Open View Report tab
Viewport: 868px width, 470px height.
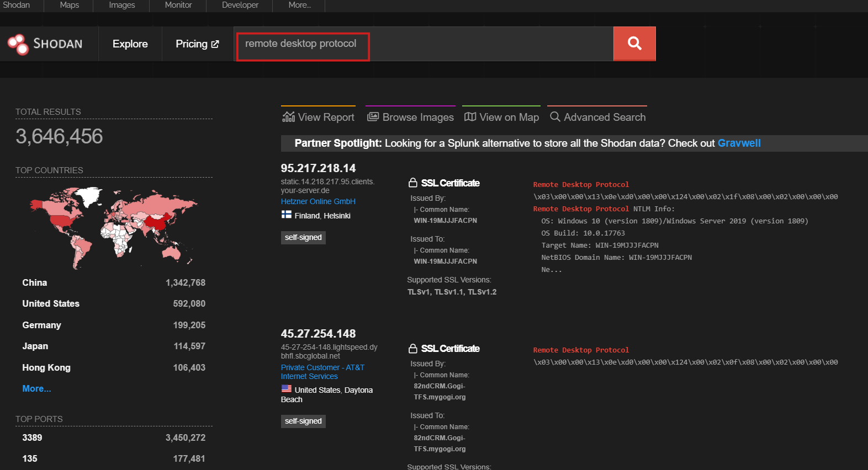318,117
